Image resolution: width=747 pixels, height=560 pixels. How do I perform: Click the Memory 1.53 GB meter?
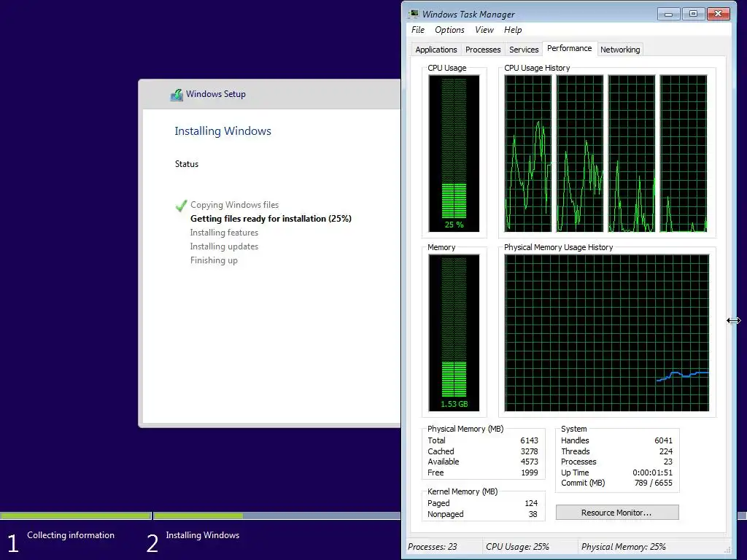click(454, 332)
